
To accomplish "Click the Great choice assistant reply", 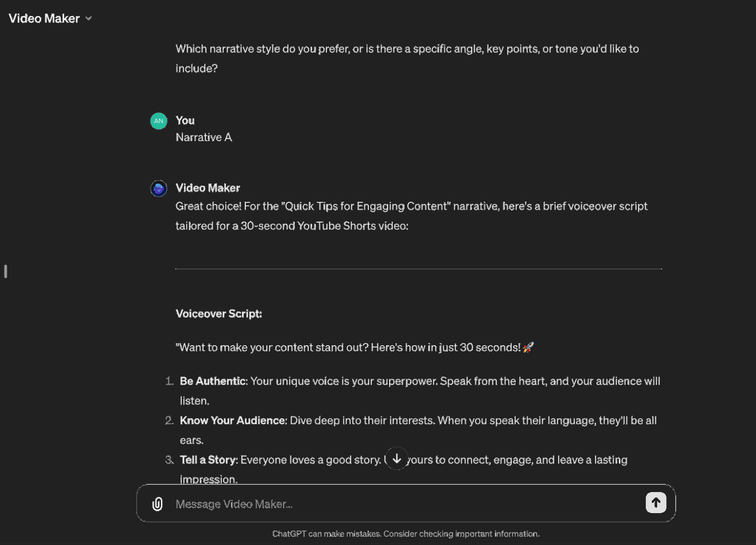I will tap(410, 216).
